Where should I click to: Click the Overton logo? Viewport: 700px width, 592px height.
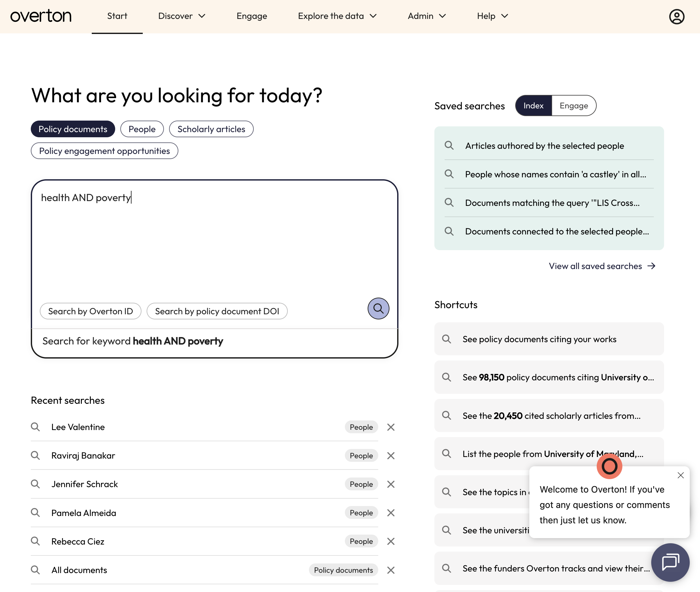pyautogui.click(x=41, y=16)
